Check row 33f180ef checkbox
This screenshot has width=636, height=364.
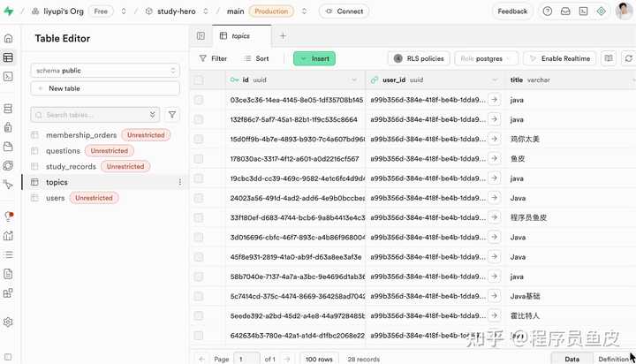pyautogui.click(x=199, y=218)
